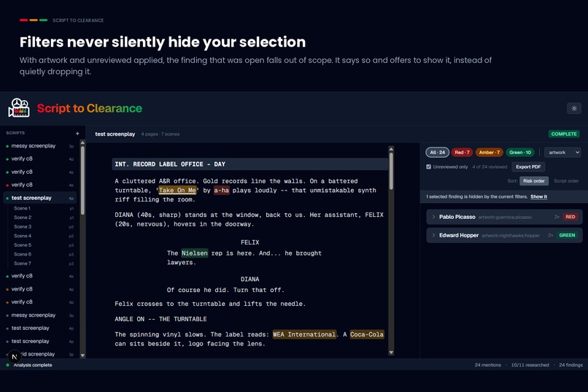The image size is (588, 392).
Task: Toggle the Unreviewed only checkbox
Action: pos(429,166)
